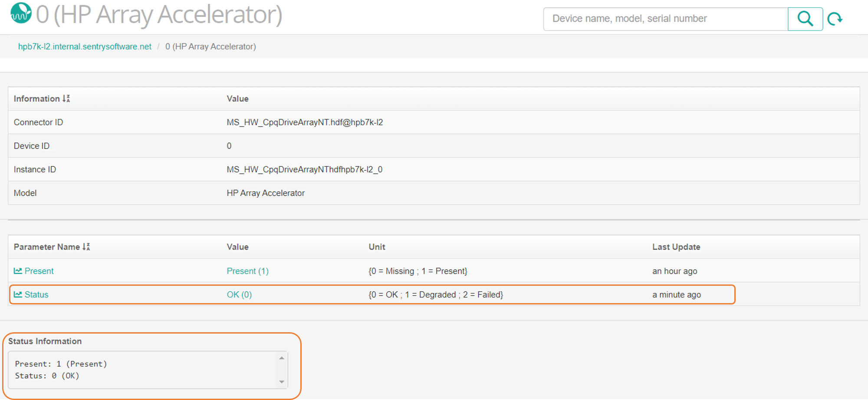This screenshot has height=400, width=868.
Task: Click inside the Status Information text box
Action: 143,370
